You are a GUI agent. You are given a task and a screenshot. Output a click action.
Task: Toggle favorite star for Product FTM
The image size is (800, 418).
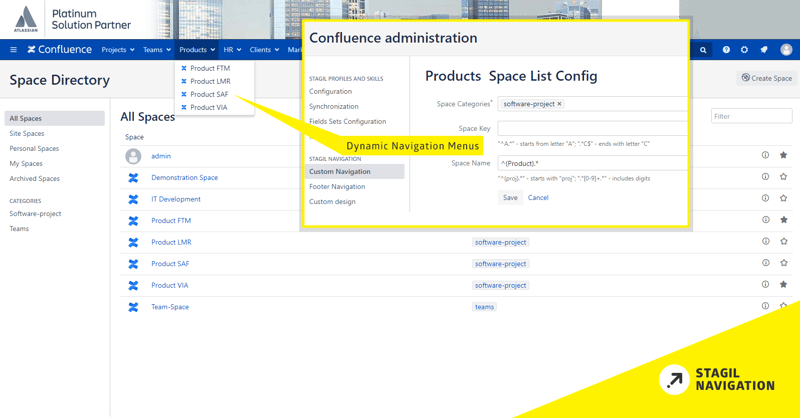pos(784,219)
